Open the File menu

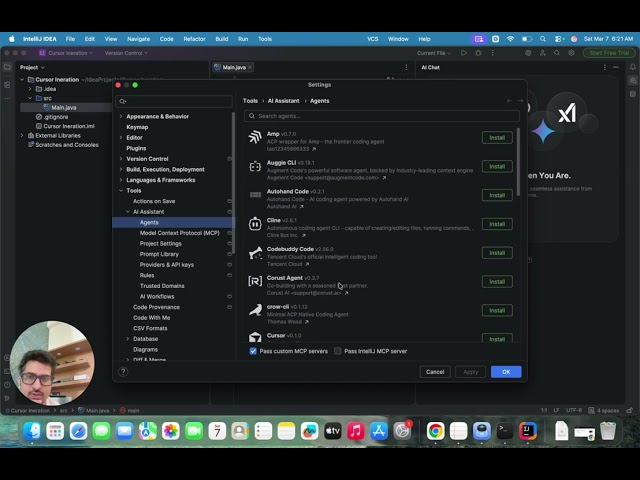(x=70, y=39)
